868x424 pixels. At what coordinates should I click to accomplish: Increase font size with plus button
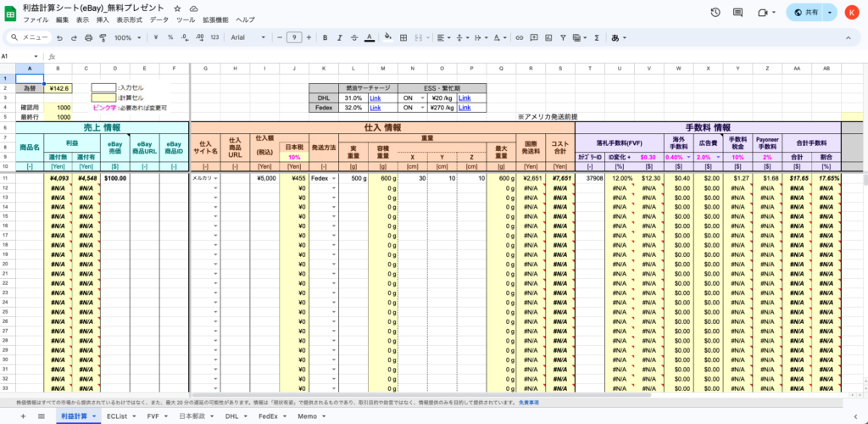(309, 37)
